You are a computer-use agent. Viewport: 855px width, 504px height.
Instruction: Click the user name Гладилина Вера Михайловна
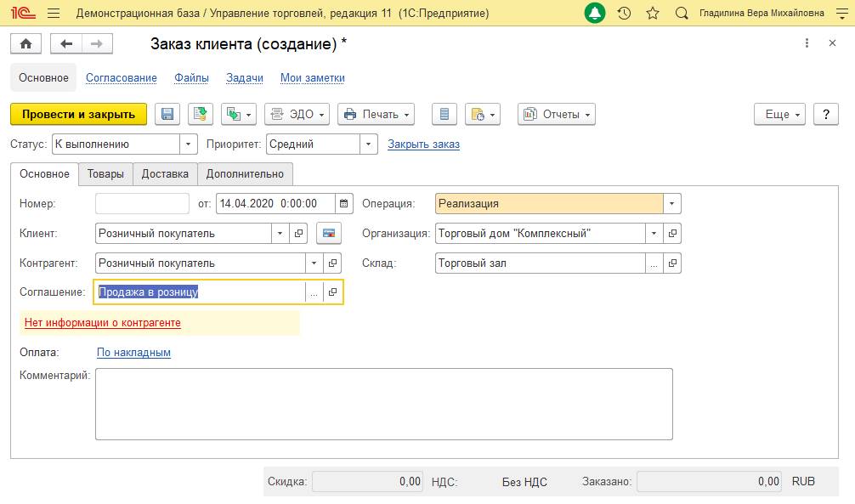[x=762, y=13]
